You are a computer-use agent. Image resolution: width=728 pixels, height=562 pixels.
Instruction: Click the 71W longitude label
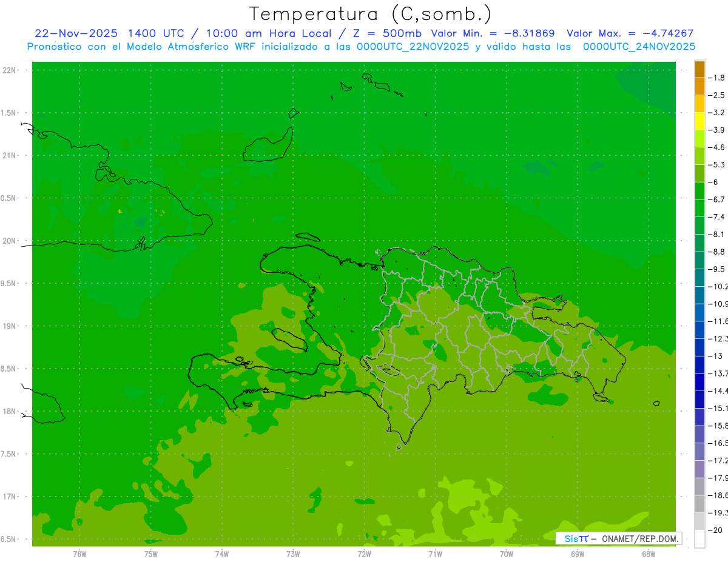(435, 554)
